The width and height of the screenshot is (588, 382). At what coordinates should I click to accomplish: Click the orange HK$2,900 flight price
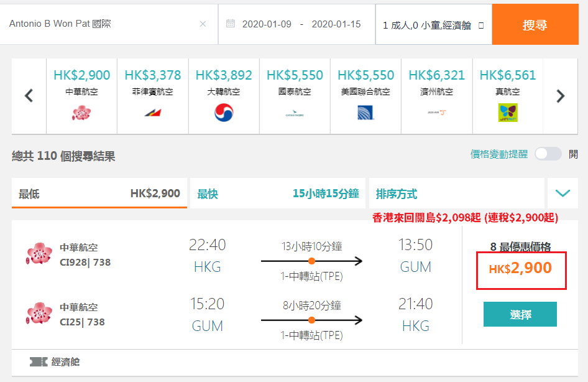(520, 268)
